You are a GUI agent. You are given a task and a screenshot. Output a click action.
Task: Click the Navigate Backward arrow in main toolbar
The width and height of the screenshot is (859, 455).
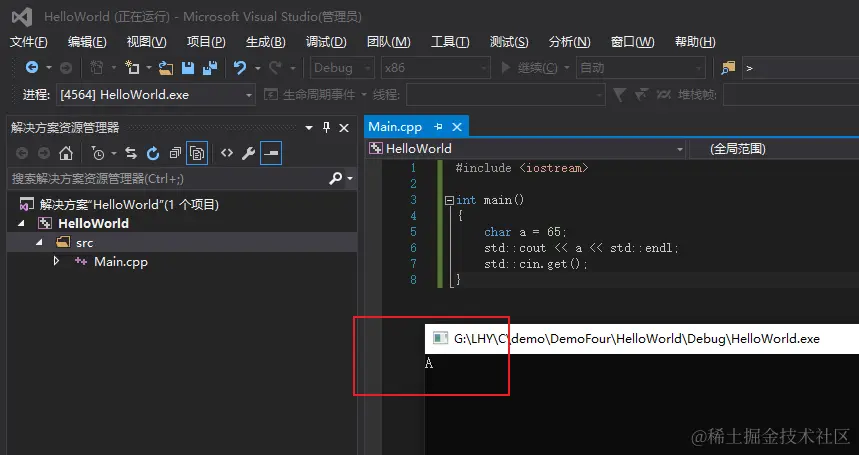(x=32, y=67)
